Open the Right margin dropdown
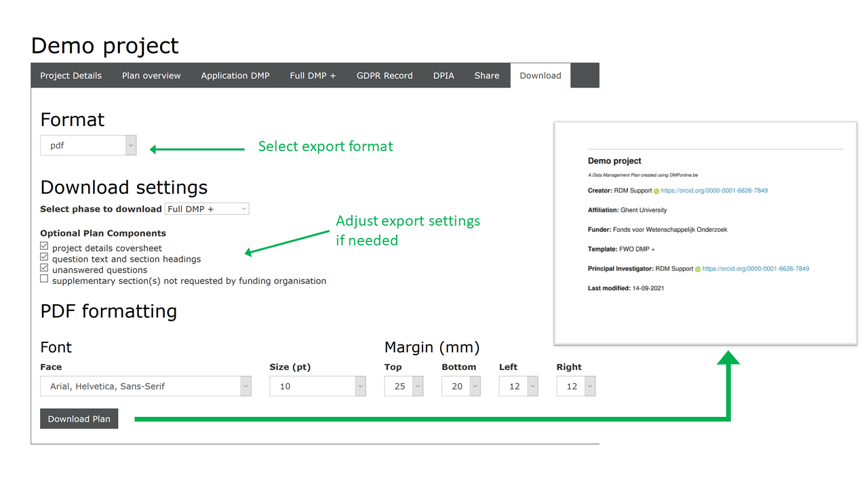Screen dimensions: 868x488 pyautogui.click(x=576, y=386)
